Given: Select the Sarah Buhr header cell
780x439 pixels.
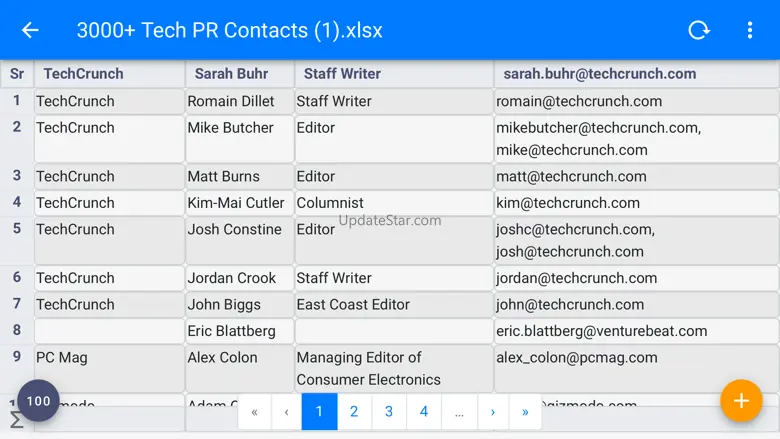Looking at the screenshot, I should tap(240, 74).
